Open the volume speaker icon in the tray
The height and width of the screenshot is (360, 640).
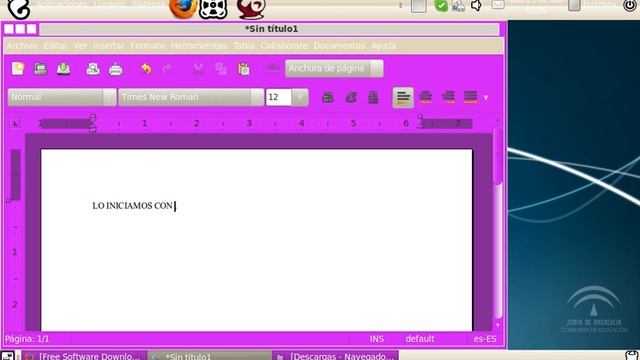pos(476,6)
